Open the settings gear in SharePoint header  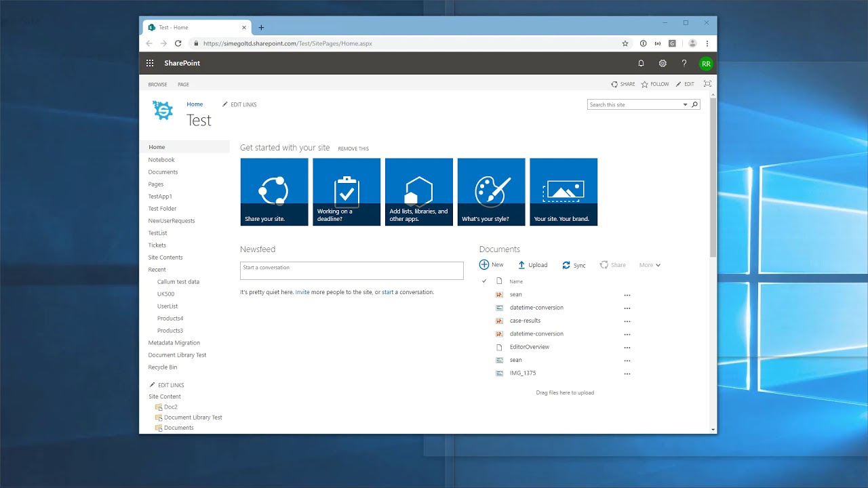tap(663, 63)
